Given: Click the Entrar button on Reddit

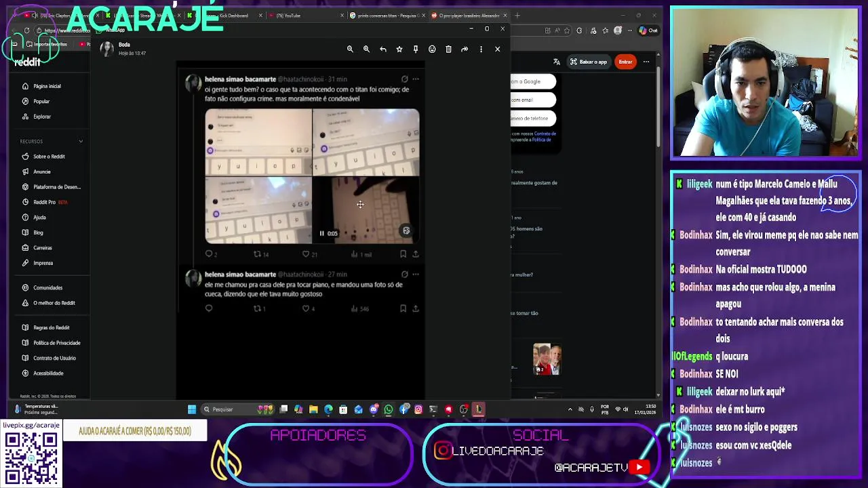Looking at the screenshot, I should [625, 62].
